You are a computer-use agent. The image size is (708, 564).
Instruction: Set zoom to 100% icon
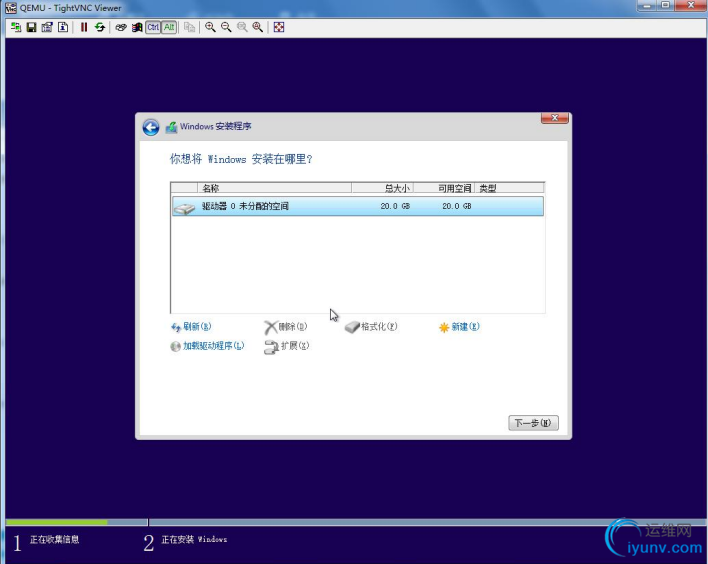tap(242, 27)
